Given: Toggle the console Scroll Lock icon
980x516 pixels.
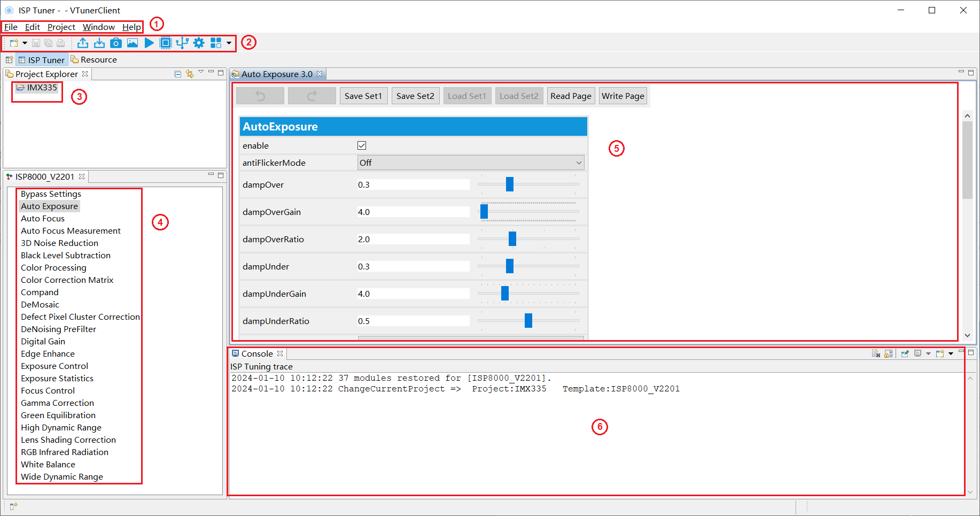Looking at the screenshot, I should tap(889, 353).
